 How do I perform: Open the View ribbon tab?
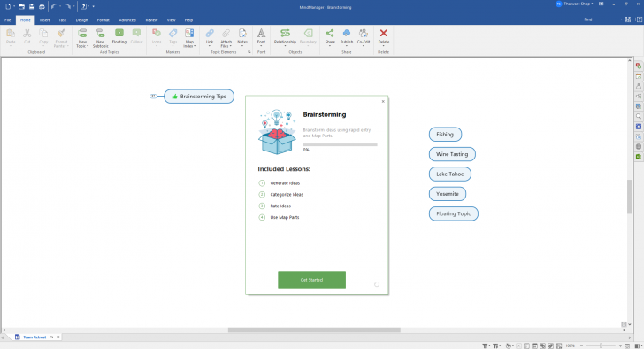coord(171,20)
